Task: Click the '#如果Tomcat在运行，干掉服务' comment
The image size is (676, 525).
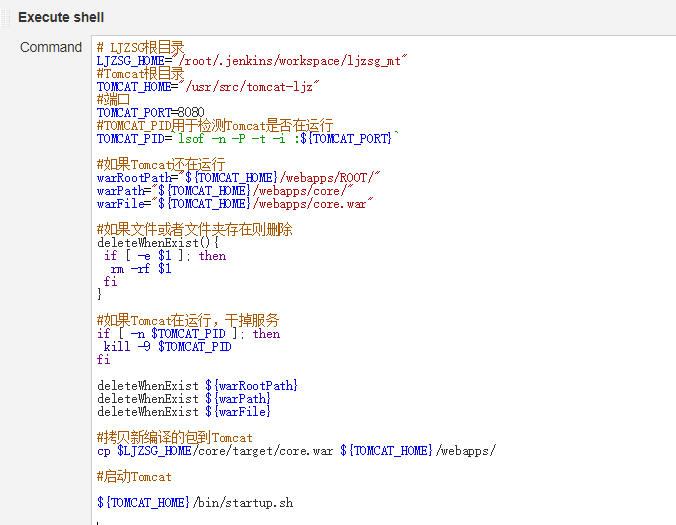Action: coord(188,321)
